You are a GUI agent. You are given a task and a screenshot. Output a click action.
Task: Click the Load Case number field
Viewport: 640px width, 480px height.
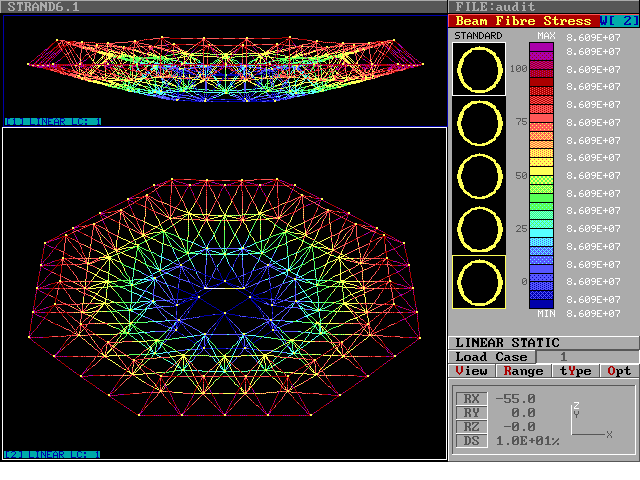pos(563,357)
